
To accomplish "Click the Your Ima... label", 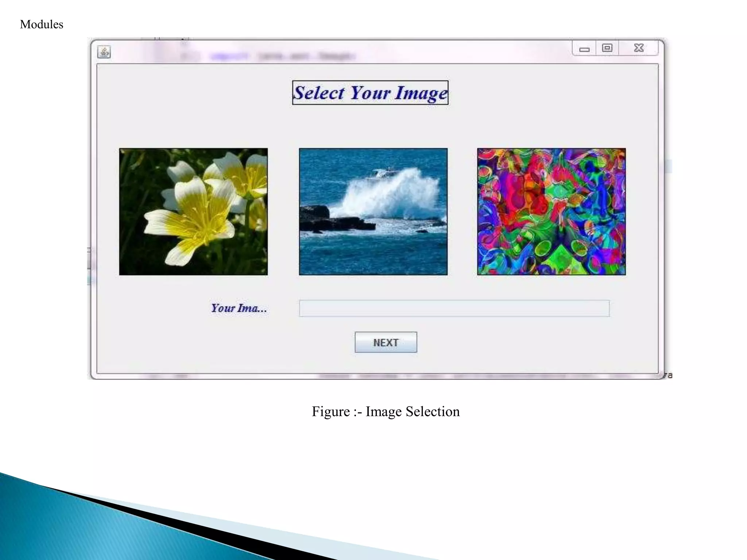I will (x=239, y=308).
